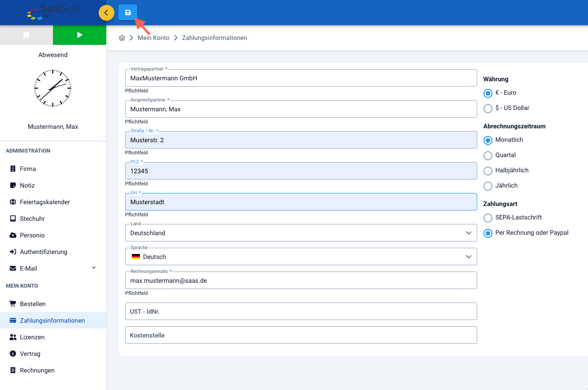Click the Feiertagskalender globe icon
This screenshot has width=588, height=390.
point(13,202)
